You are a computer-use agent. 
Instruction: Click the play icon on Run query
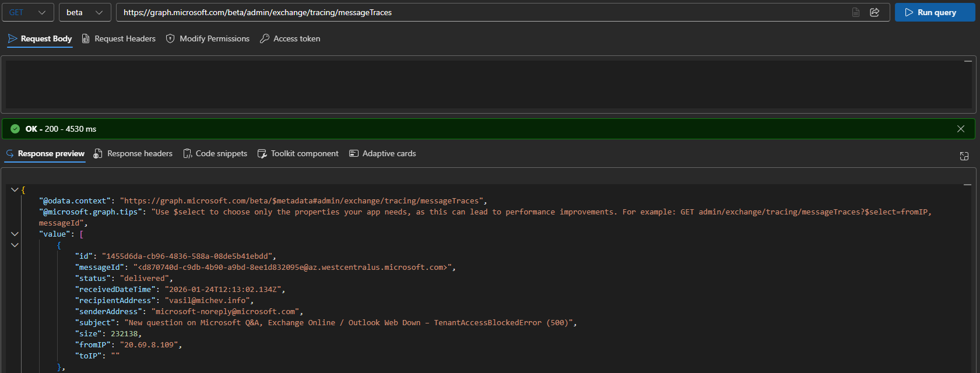(x=909, y=12)
